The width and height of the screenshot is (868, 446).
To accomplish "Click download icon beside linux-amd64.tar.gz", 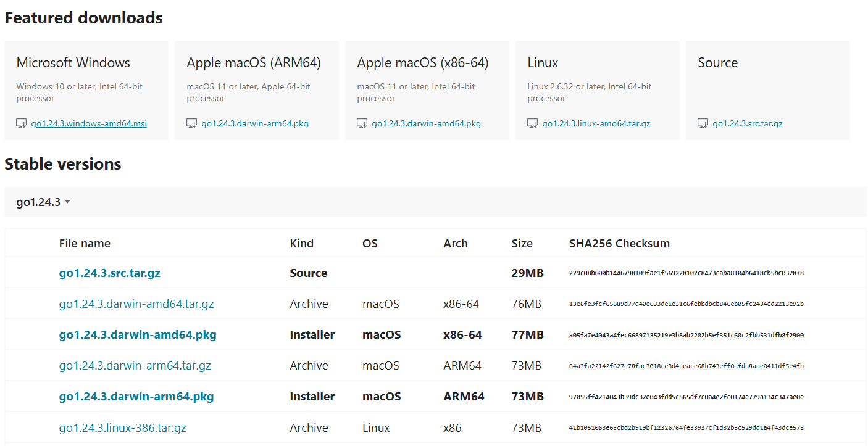I will tap(533, 123).
